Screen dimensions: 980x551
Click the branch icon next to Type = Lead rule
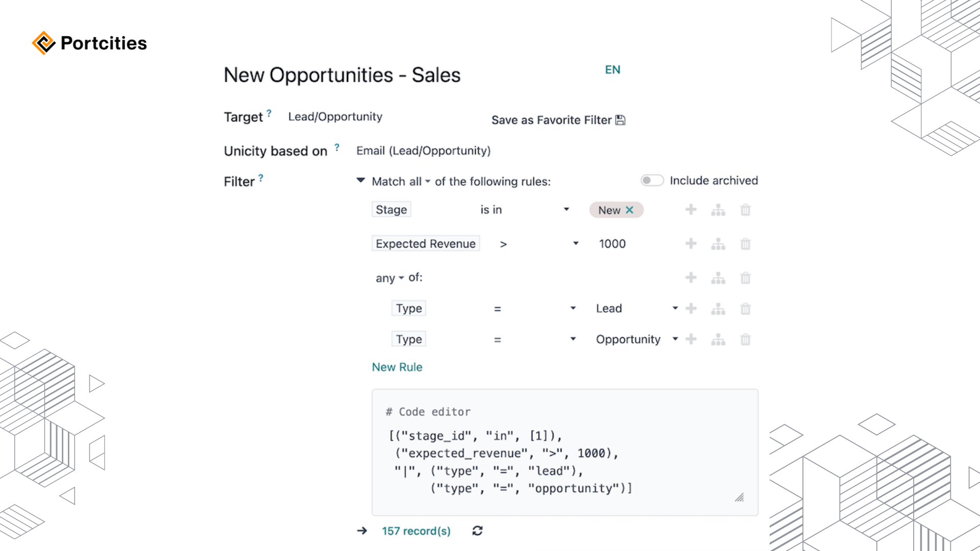(718, 308)
